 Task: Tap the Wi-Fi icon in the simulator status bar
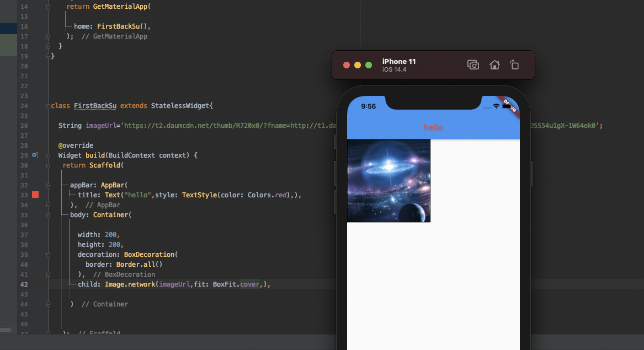click(496, 106)
